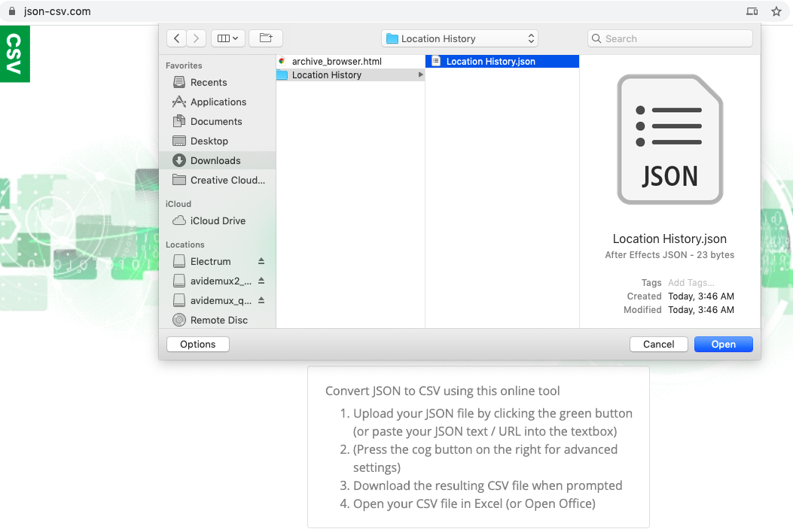Screen dimensions: 793x532
Task: Open the column view mode dropdown
Action: click(x=227, y=38)
